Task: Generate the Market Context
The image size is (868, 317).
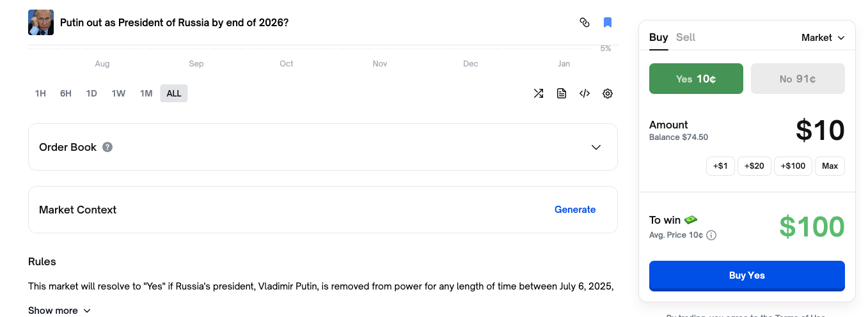Action: [574, 210]
